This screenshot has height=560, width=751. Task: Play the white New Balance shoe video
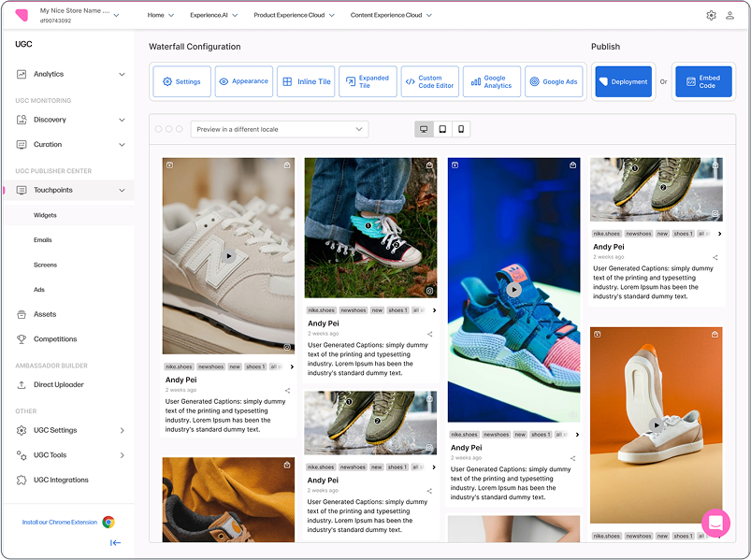click(228, 255)
